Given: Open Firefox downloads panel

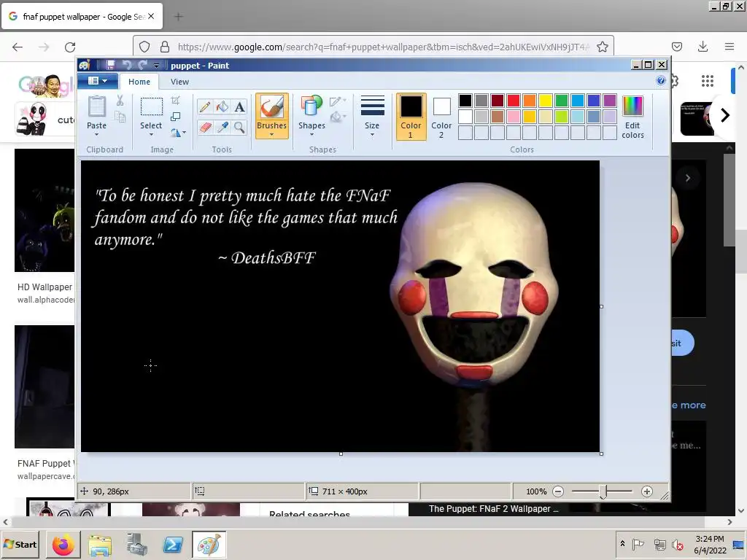Looking at the screenshot, I should pos(703,47).
